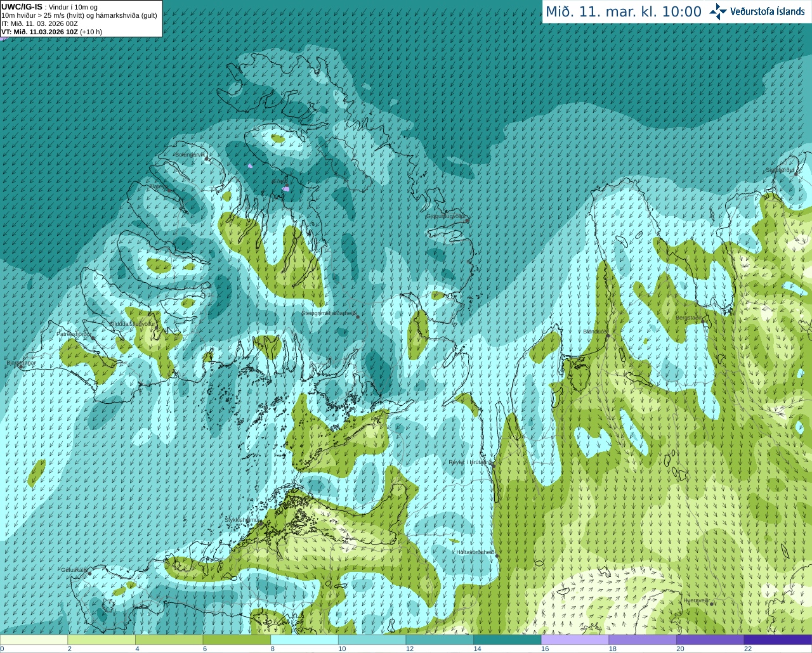
Task: Click the '8' value on the legend scale
Action: pos(272,649)
